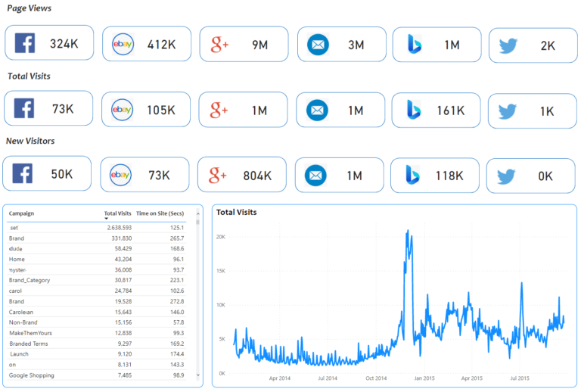The height and width of the screenshot is (392, 581).
Task: Click the 36,008 total visits cell
Action: (123, 269)
